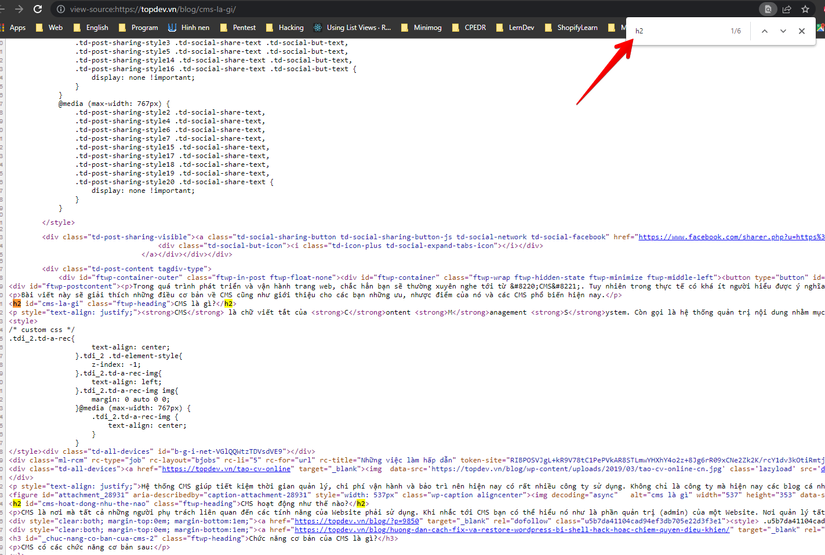Open the English bookmarks folder
The height and width of the screenshot is (555, 825).
91,27
